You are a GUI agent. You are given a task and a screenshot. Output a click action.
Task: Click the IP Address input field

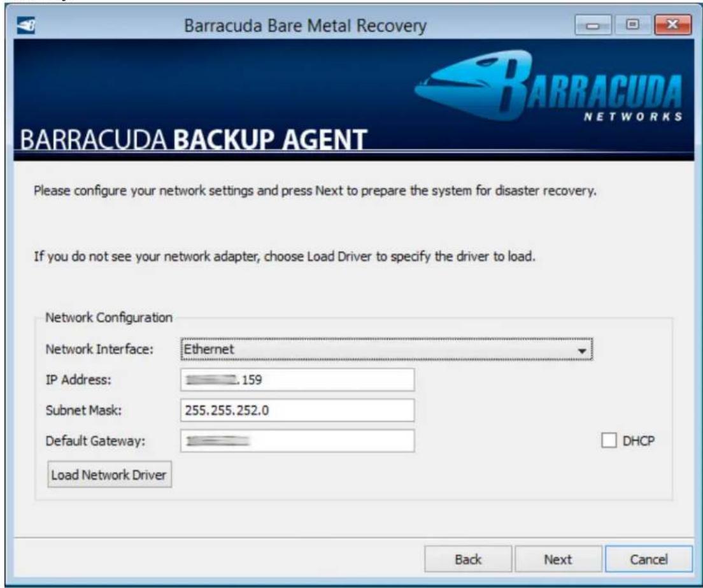click(x=297, y=380)
